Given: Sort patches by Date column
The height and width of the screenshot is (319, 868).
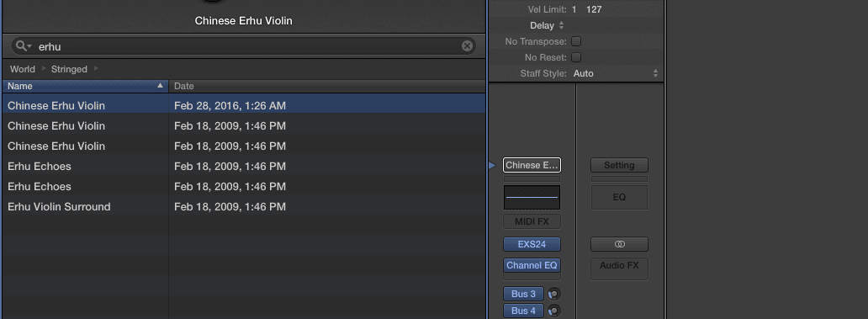Looking at the screenshot, I should (326, 86).
